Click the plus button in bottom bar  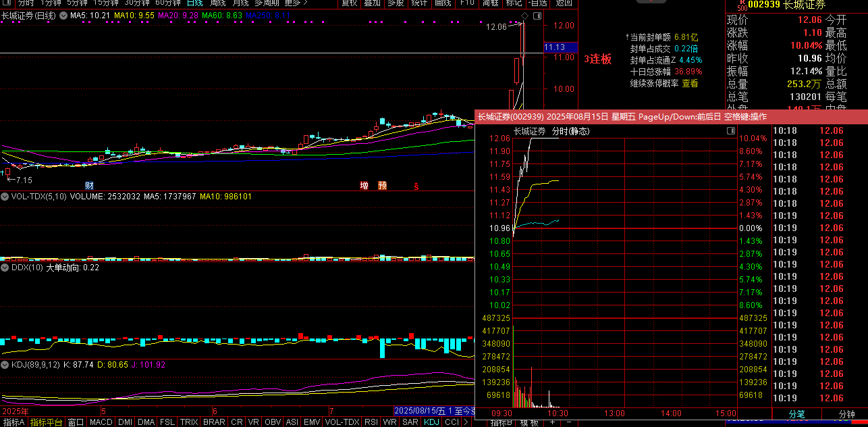pyautogui.click(x=552, y=422)
